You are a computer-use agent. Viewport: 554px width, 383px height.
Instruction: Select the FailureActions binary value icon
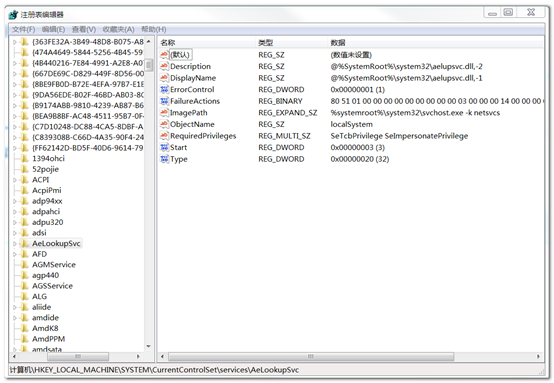(x=164, y=101)
